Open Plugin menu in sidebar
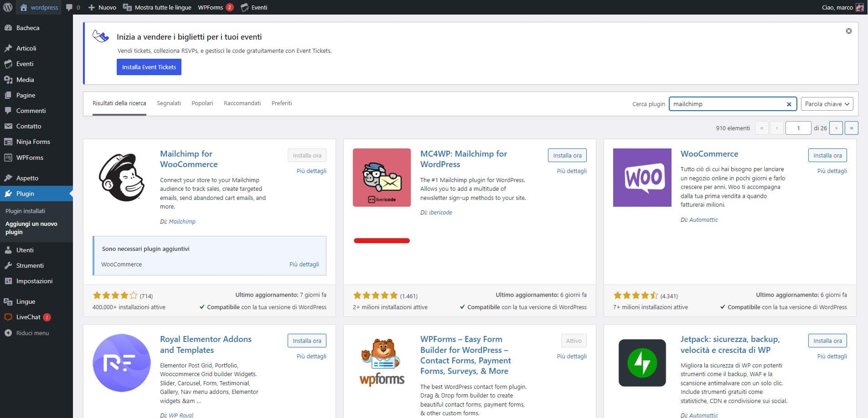Screen dimensions: 868x418 tap(36, 194)
